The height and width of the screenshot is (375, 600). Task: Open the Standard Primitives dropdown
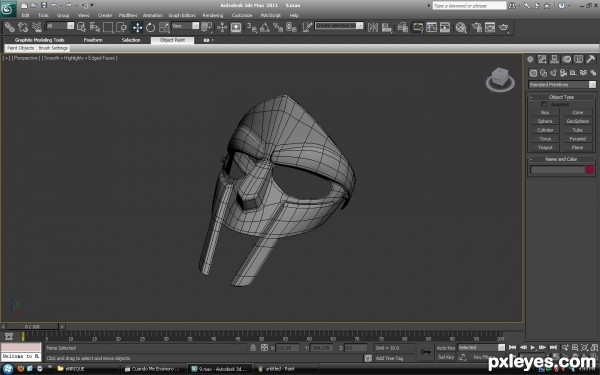coord(562,85)
